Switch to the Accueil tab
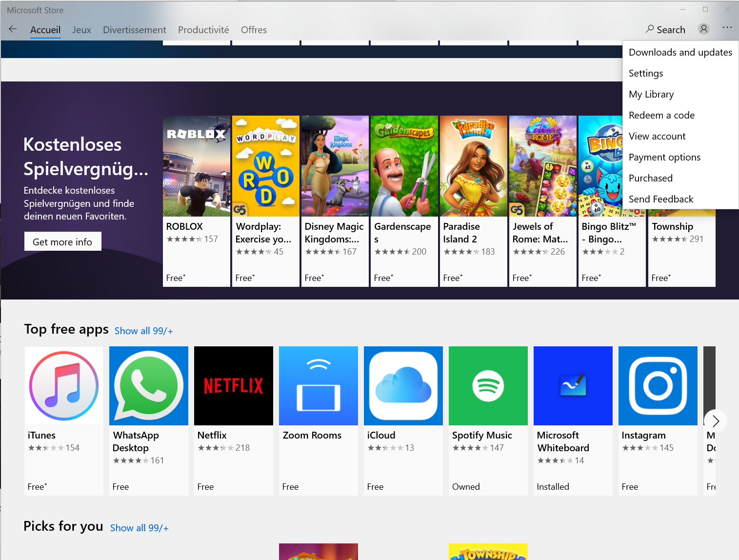739x560 pixels. click(45, 30)
